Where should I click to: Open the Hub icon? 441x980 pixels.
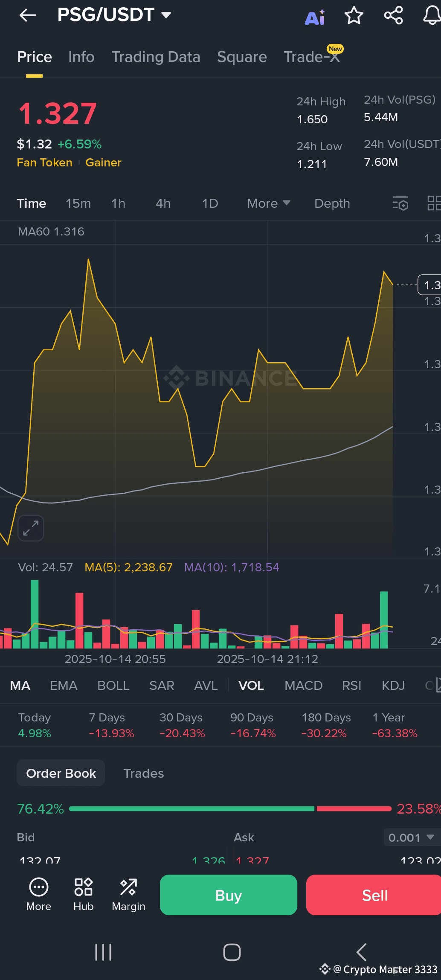[x=83, y=895]
